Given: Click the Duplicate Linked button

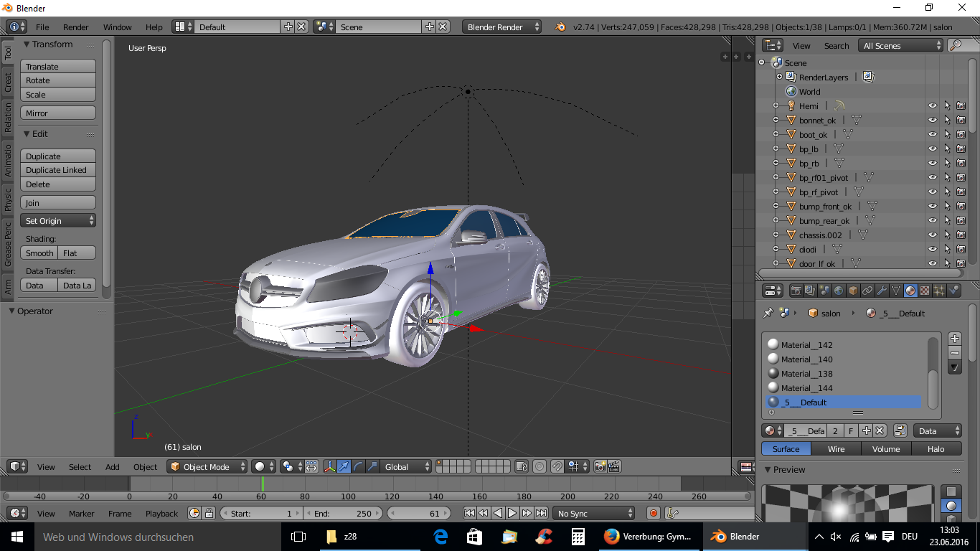Looking at the screenshot, I should (x=58, y=170).
